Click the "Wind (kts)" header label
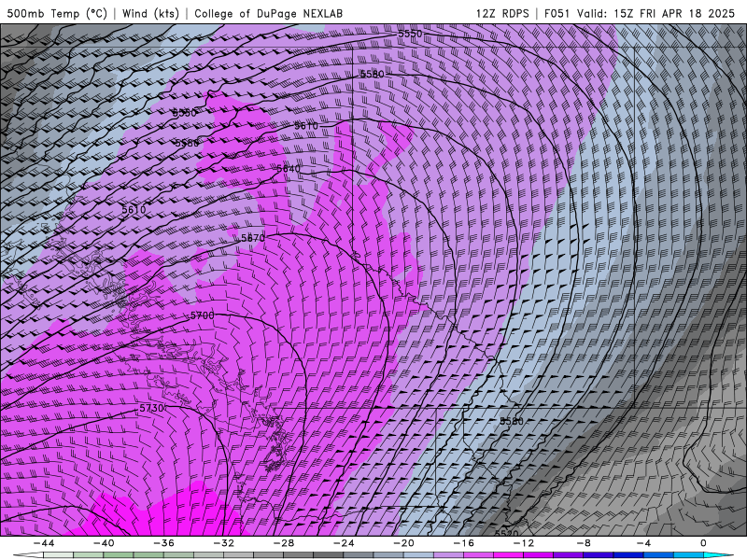The image size is (747, 560). [x=150, y=13]
